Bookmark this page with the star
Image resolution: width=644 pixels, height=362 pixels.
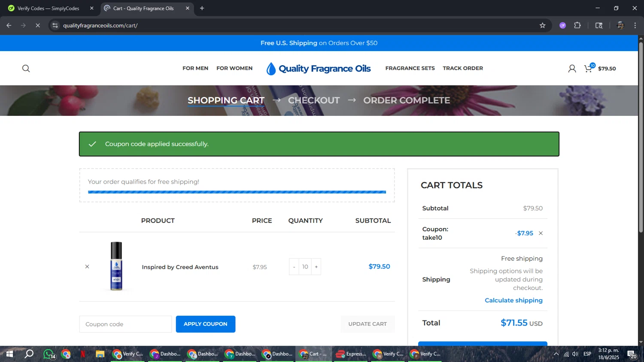[543, 26]
